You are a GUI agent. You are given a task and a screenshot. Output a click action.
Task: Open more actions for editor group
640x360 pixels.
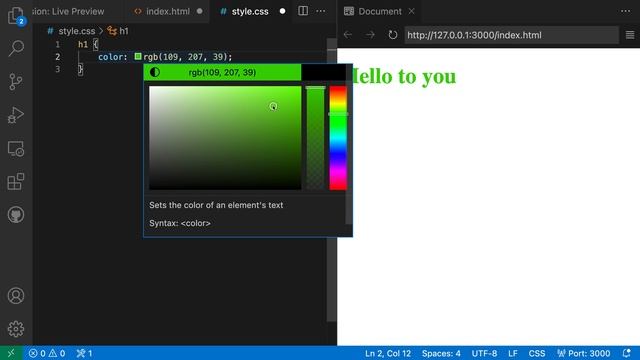[321, 11]
